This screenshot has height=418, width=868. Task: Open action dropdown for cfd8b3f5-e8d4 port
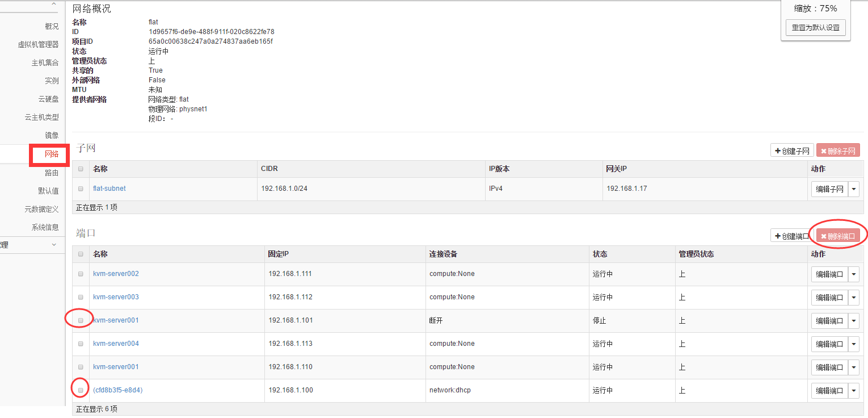854,391
